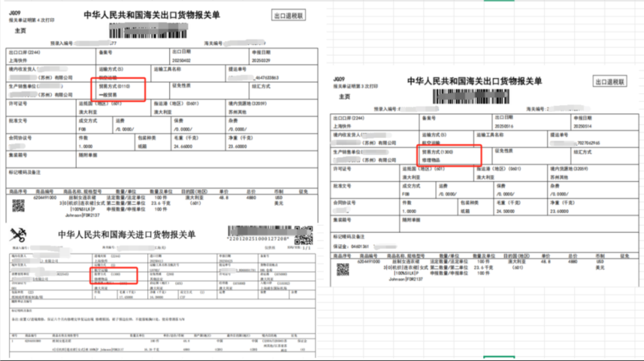644x361 pixels.
Task: Click 出口退税联 box on the right export form
Action: pyautogui.click(x=609, y=82)
